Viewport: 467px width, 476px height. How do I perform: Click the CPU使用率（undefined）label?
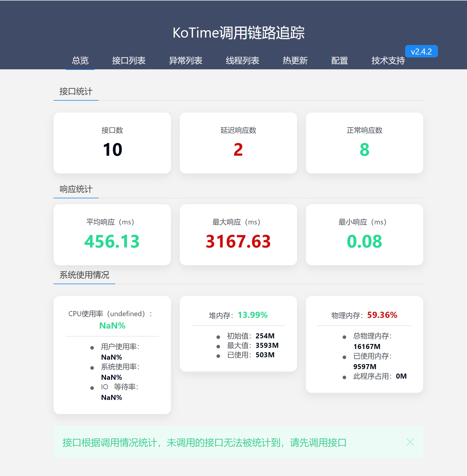click(110, 314)
